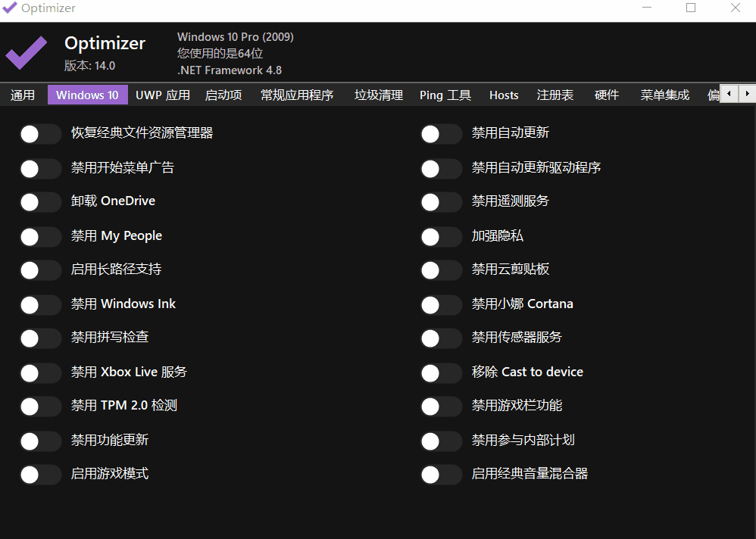
Task: Click 您使用的是64位 text
Action: click(x=220, y=54)
